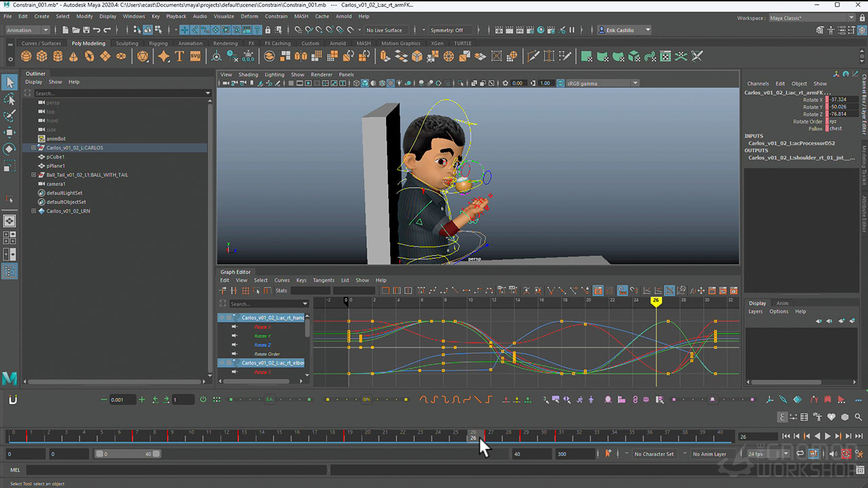This screenshot has width=868, height=488.
Task: Click the polygon cube shelf icon
Action: (x=42, y=56)
